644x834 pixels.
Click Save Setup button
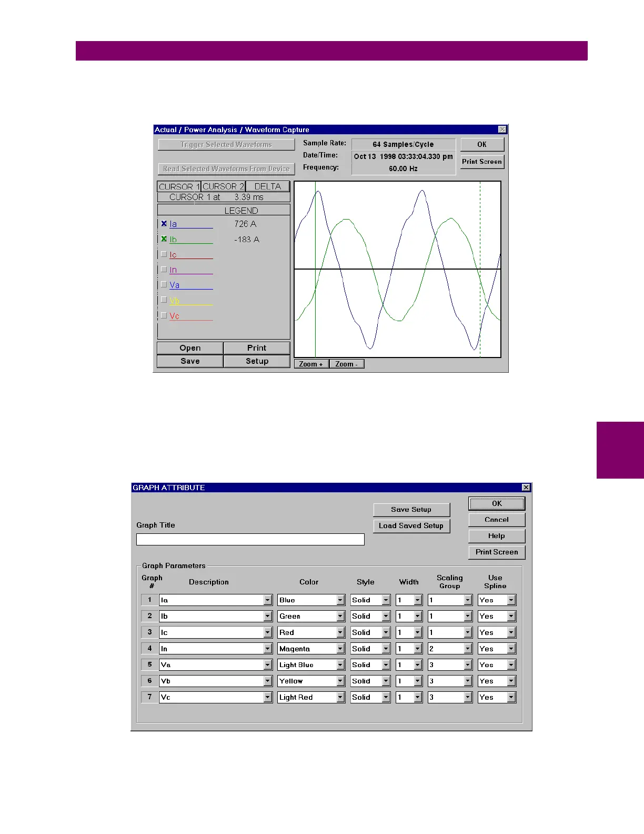(411, 510)
